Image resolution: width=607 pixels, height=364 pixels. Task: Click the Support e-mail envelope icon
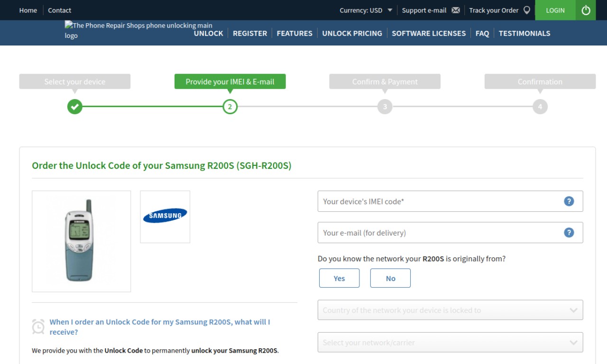point(456,10)
